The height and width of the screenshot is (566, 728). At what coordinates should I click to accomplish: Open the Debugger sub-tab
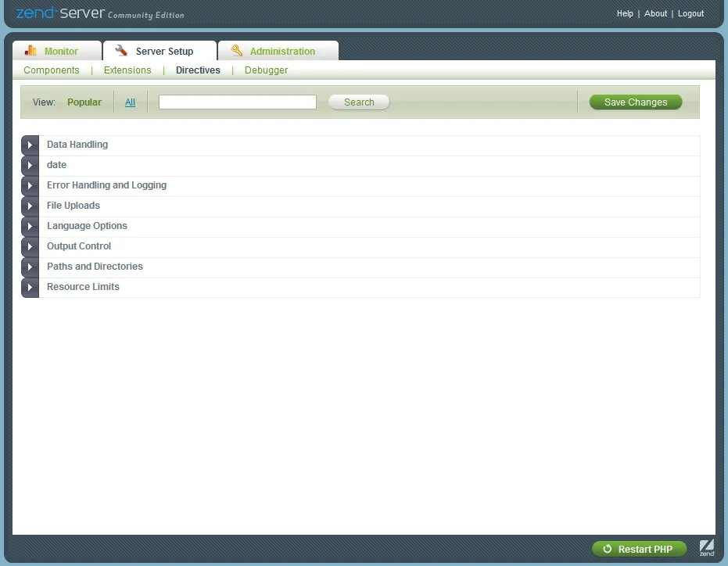pyautogui.click(x=266, y=70)
